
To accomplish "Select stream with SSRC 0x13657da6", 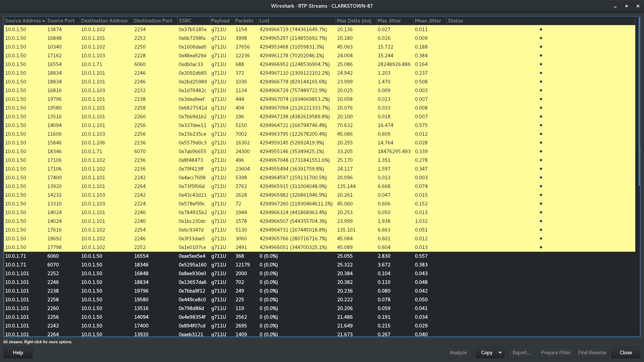I will click(319, 282).
